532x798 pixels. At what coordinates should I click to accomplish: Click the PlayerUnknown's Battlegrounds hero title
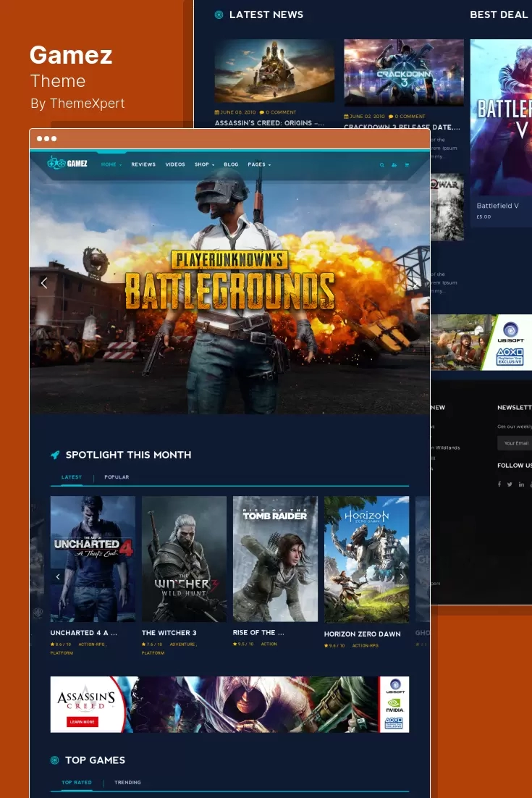click(230, 280)
